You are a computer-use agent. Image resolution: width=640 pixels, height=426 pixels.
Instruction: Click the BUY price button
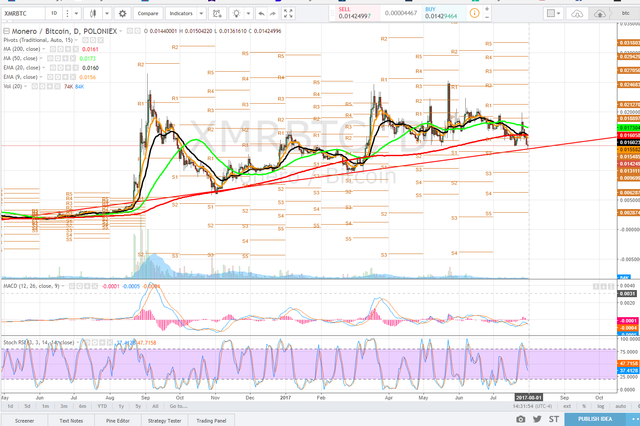click(x=442, y=13)
